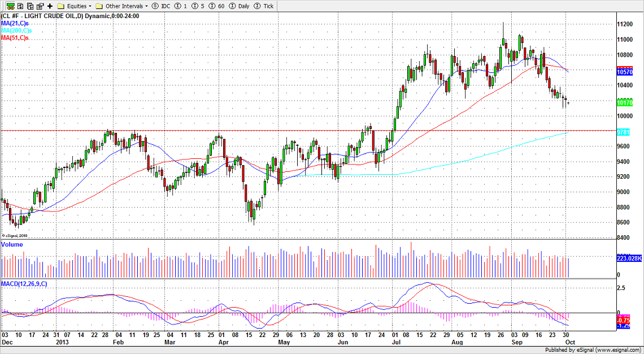Expand the Other Intervals dropdown

(x=122, y=6)
